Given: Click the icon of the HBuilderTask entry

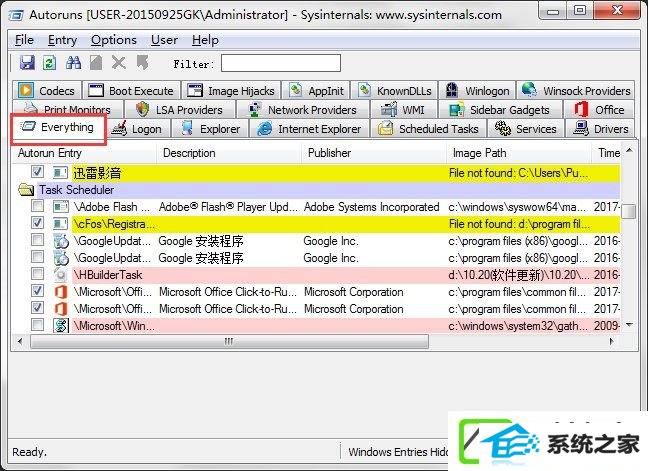Looking at the screenshot, I should [61, 275].
